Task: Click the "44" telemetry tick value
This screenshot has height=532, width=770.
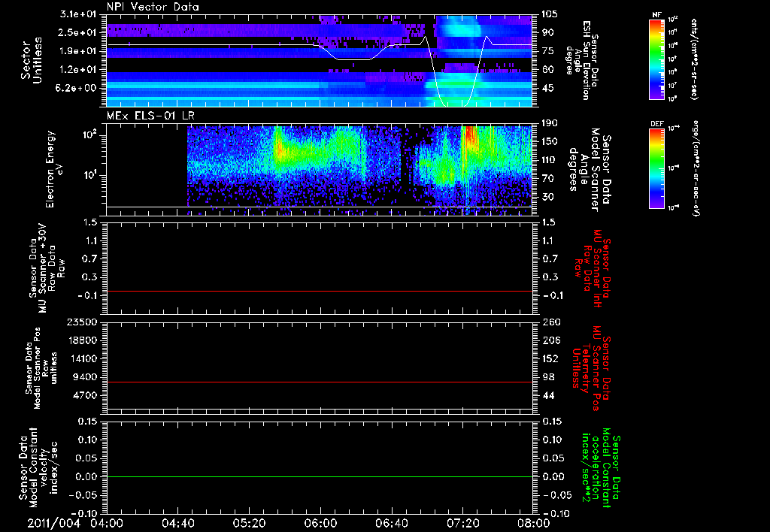Action: pos(547,395)
